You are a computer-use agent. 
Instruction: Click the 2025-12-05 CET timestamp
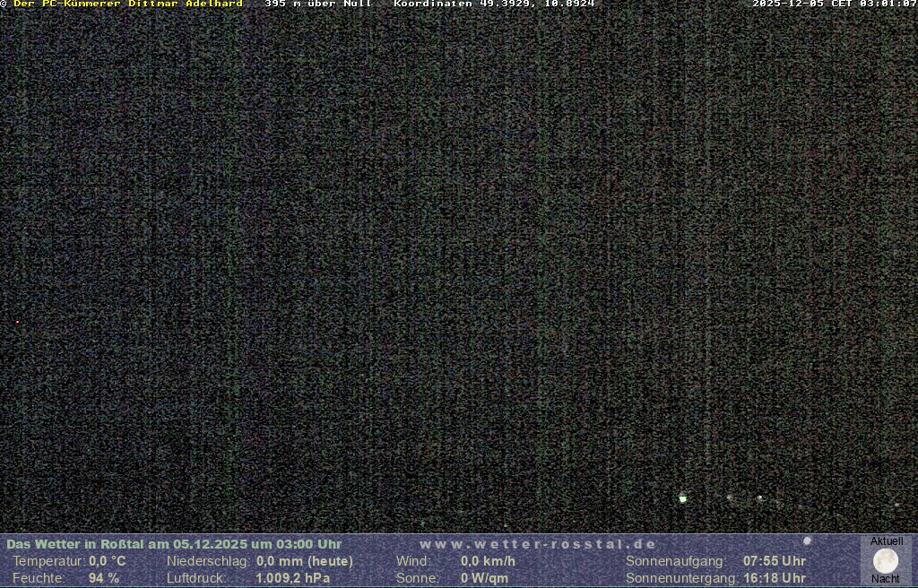[x=834, y=4]
